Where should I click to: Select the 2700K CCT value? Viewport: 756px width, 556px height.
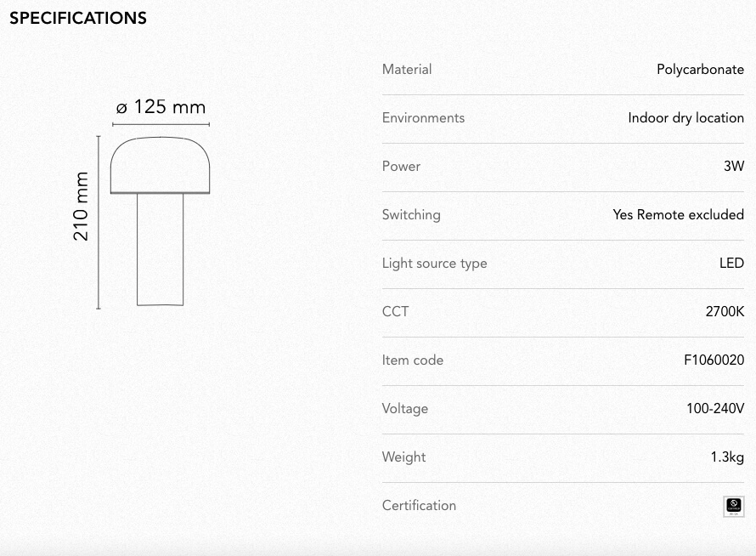point(725,311)
